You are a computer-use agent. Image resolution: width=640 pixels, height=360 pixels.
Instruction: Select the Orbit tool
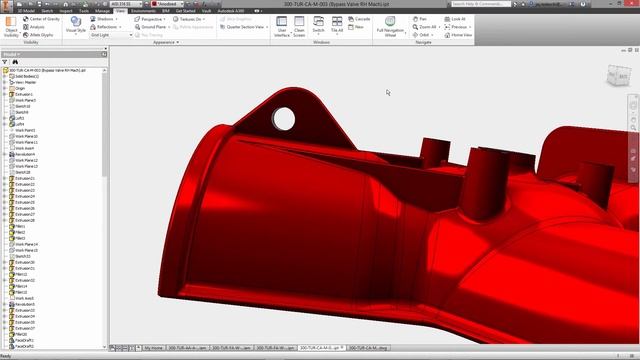(421, 35)
